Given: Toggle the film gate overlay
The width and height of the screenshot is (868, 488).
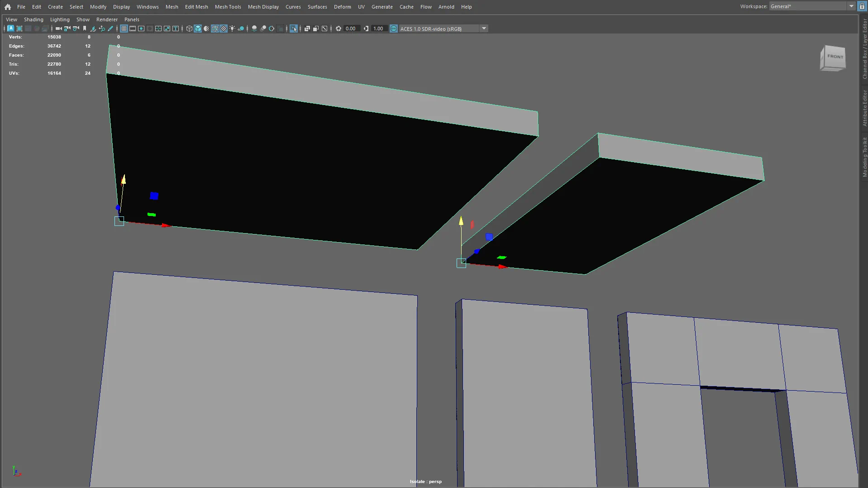Looking at the screenshot, I should point(133,29).
